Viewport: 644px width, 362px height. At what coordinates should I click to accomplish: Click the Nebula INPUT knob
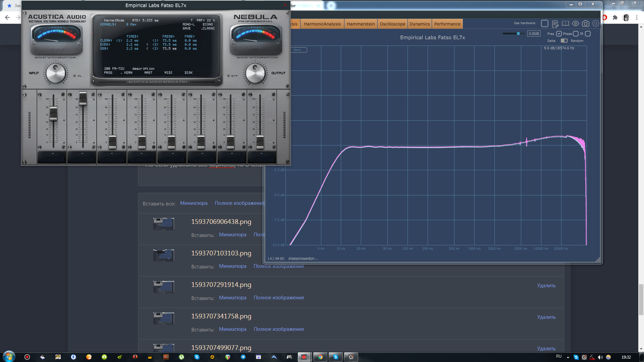click(56, 73)
